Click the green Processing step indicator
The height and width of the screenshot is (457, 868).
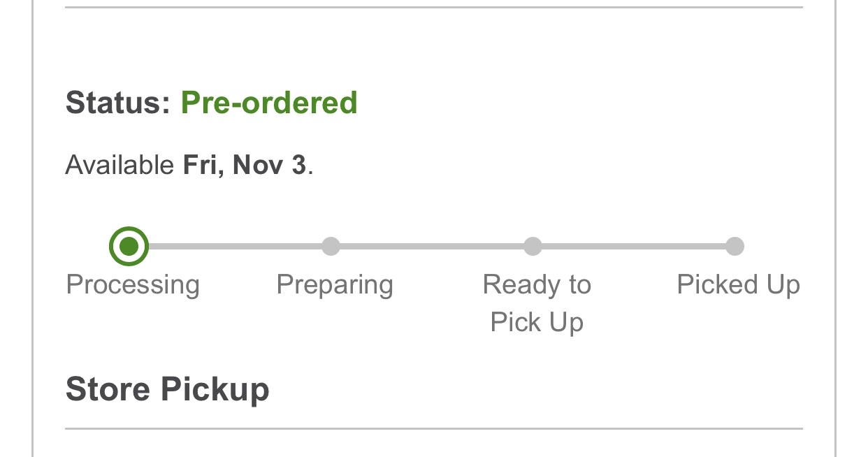click(129, 246)
